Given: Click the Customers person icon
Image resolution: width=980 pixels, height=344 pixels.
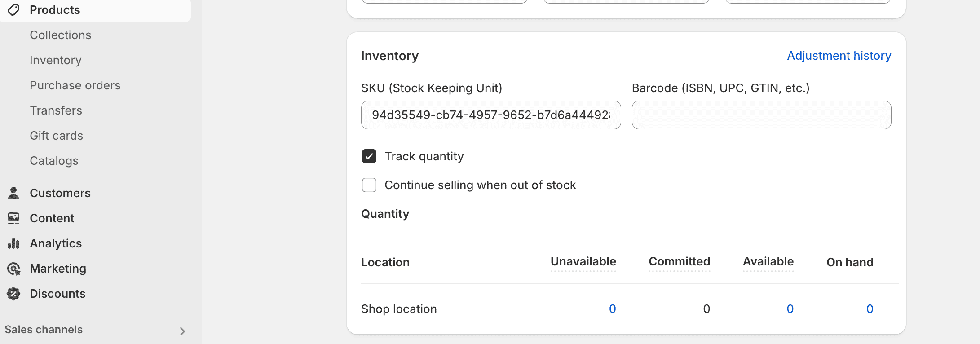Looking at the screenshot, I should [13, 193].
